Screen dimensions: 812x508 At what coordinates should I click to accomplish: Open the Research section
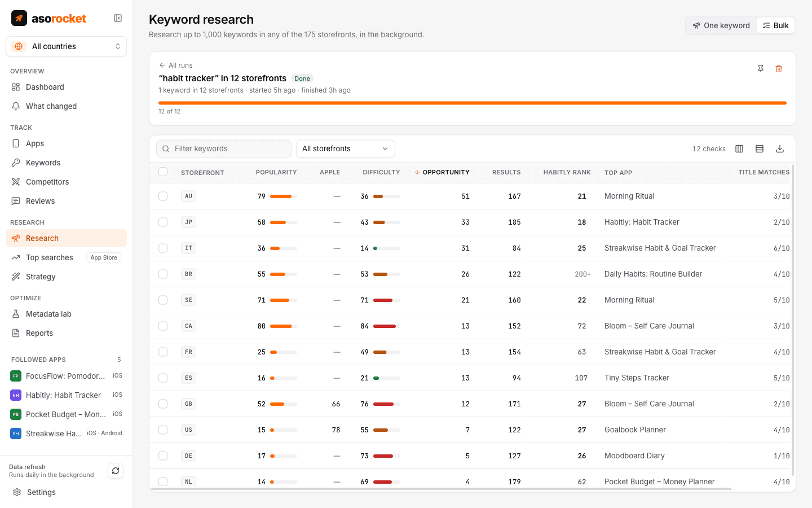click(x=67, y=238)
